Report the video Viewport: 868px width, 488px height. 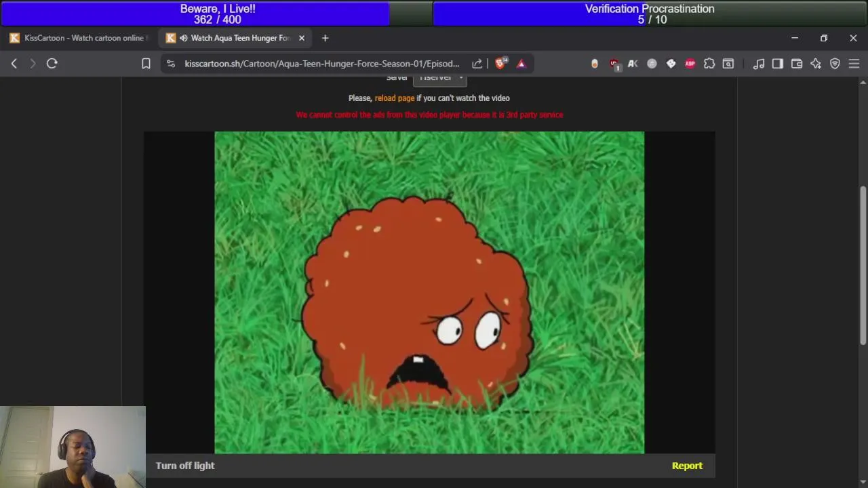(687, 466)
